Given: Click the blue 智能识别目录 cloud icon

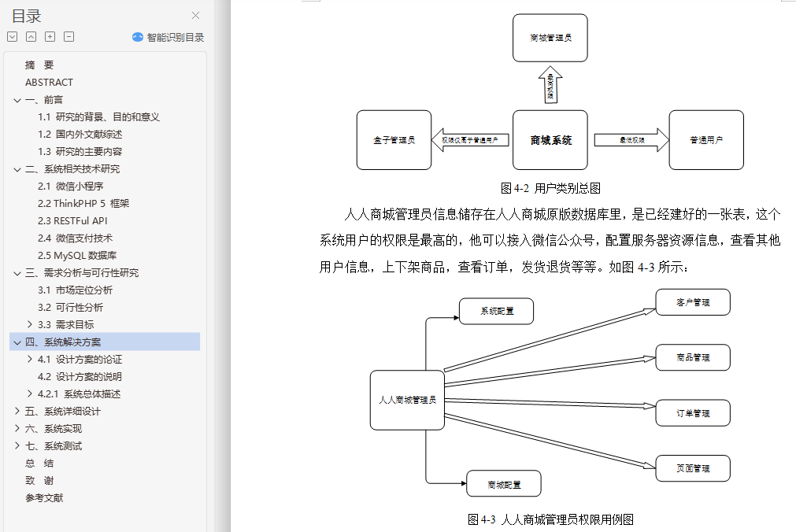Looking at the screenshot, I should 138,37.
